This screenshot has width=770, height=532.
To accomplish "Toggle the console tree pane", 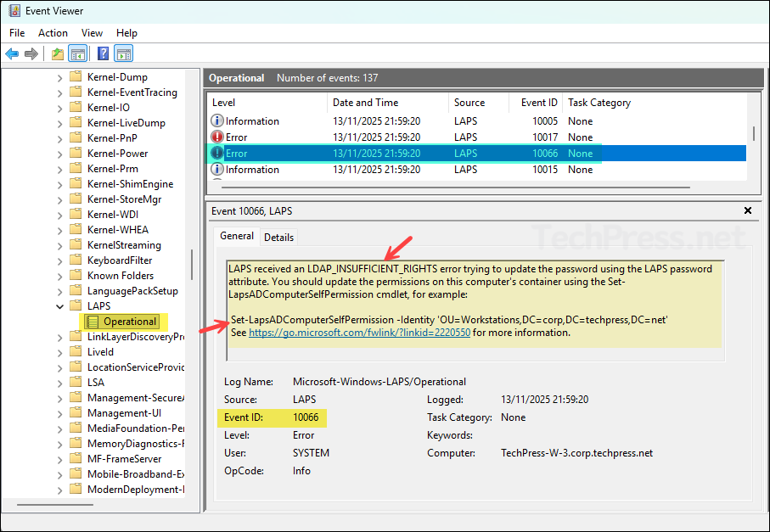I will [x=77, y=53].
